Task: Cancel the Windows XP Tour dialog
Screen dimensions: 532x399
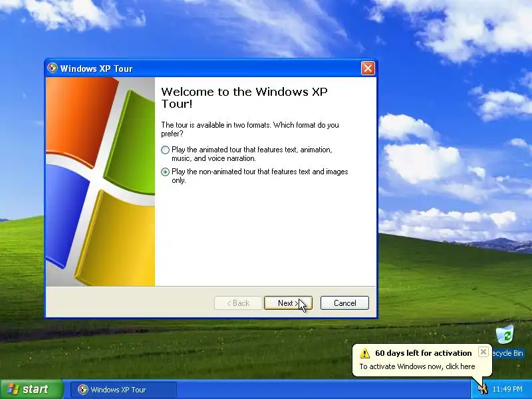Action: point(344,303)
